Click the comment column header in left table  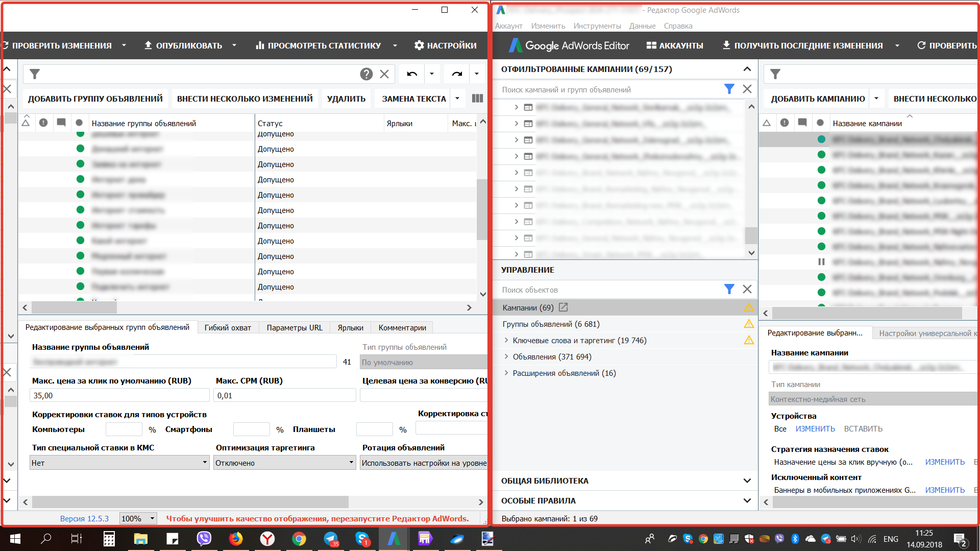pos(61,123)
